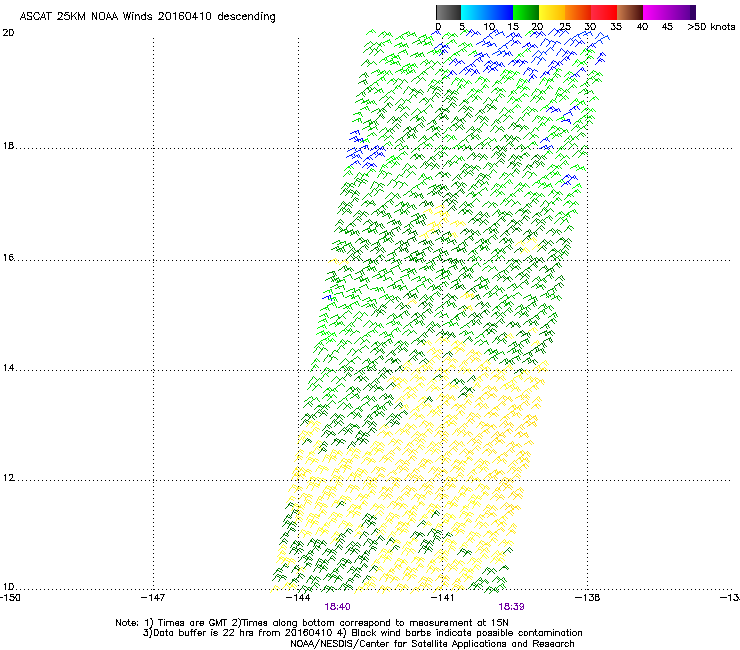
Task: Click the 'Times are GMT' note line
Action: pos(312,623)
